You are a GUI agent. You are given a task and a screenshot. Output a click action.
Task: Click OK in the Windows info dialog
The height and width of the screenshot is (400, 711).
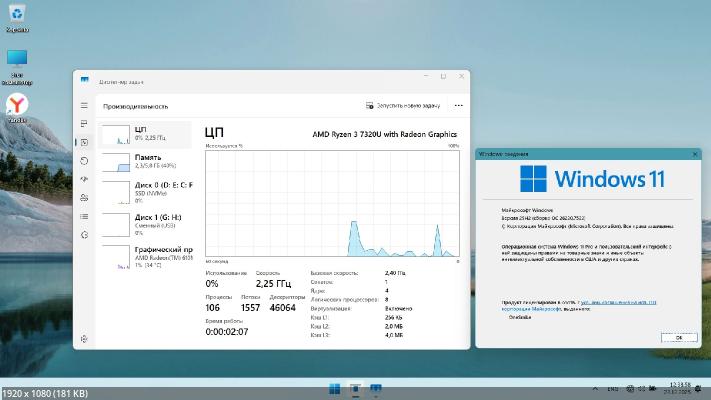coord(679,338)
